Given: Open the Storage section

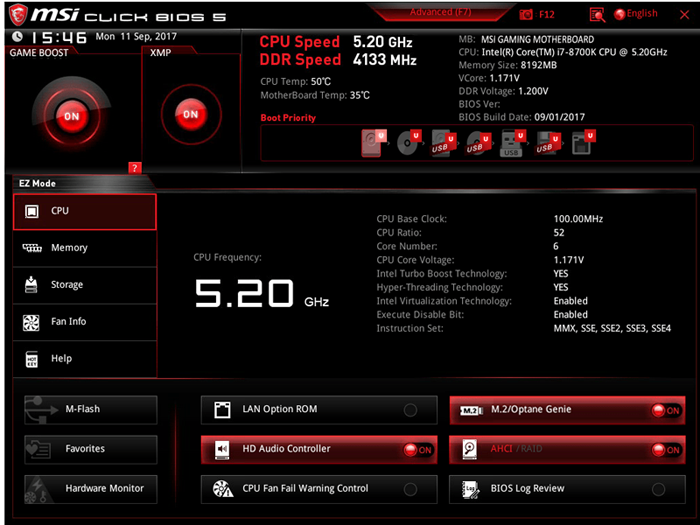Looking at the screenshot, I should pos(85,285).
